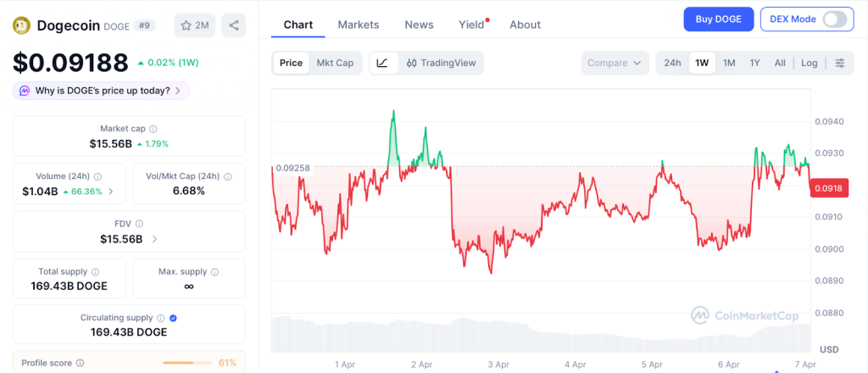The height and width of the screenshot is (373, 868).
Task: Open the chart settings sliders icon
Action: (840, 63)
